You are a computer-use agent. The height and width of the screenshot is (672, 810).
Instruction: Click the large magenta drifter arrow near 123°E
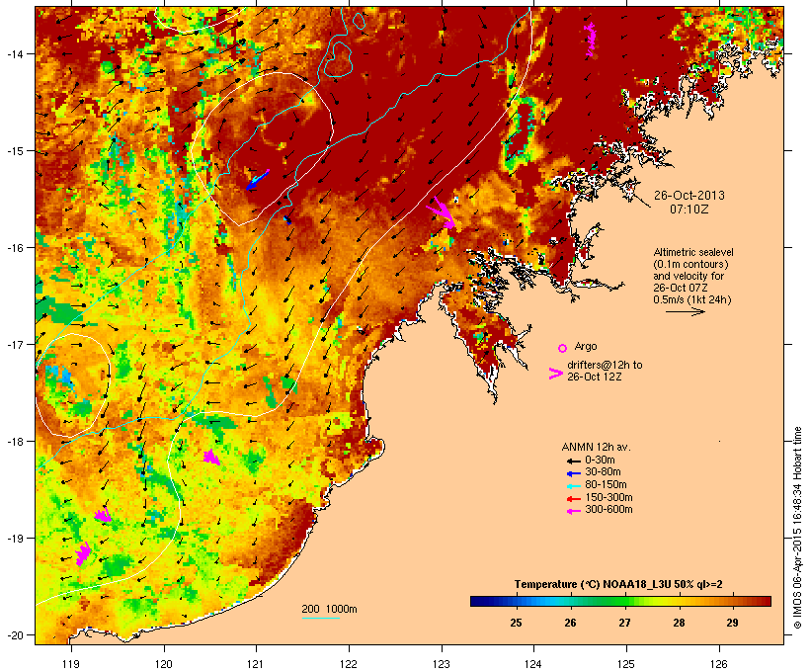tap(441, 212)
